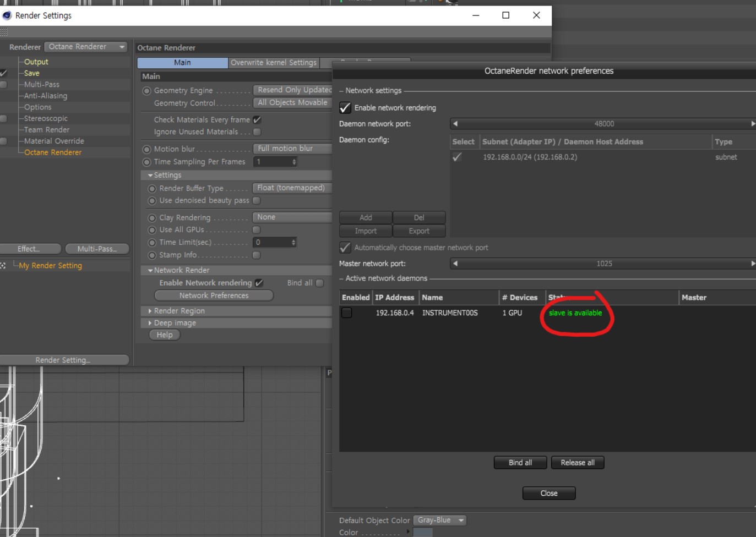Viewport: 756px width, 537px height.
Task: Expand the Deep image section
Action: coord(150,324)
